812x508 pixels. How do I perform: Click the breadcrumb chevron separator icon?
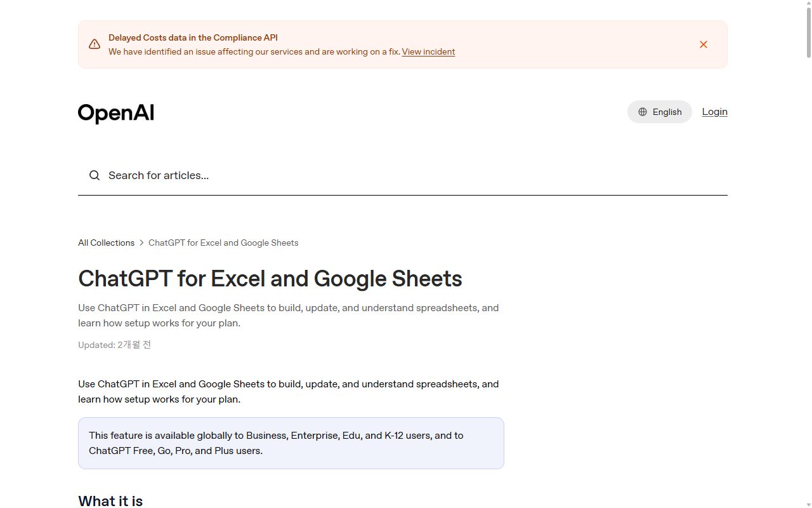click(141, 243)
